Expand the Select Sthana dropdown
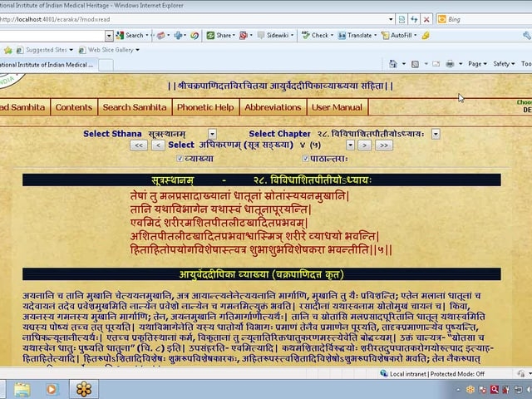532x399 pixels. 212,134
